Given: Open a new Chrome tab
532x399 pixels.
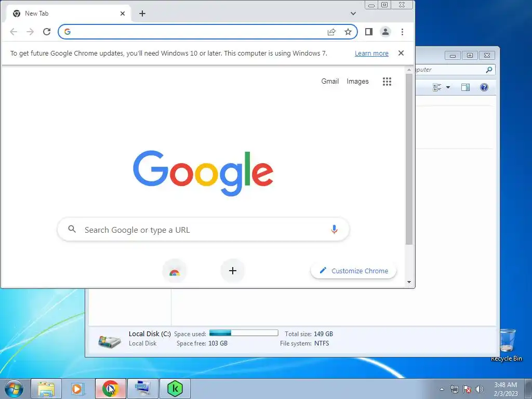Looking at the screenshot, I should 142,14.
